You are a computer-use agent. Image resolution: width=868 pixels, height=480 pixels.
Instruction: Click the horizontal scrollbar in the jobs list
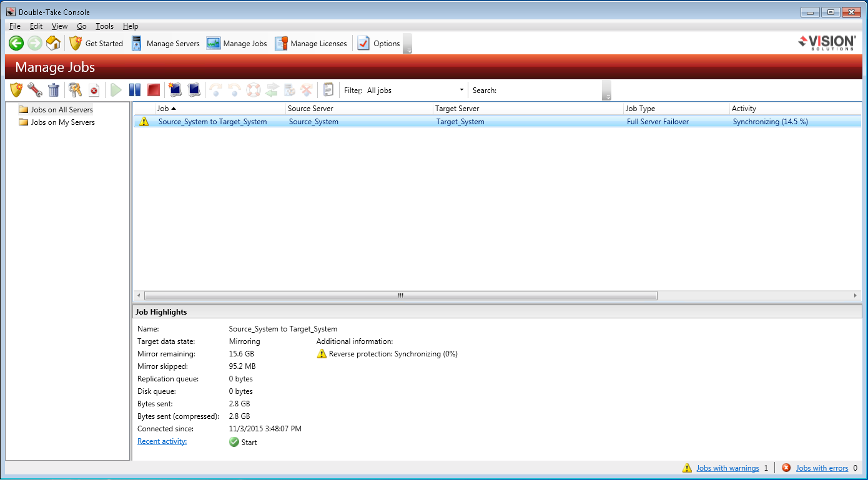point(400,296)
